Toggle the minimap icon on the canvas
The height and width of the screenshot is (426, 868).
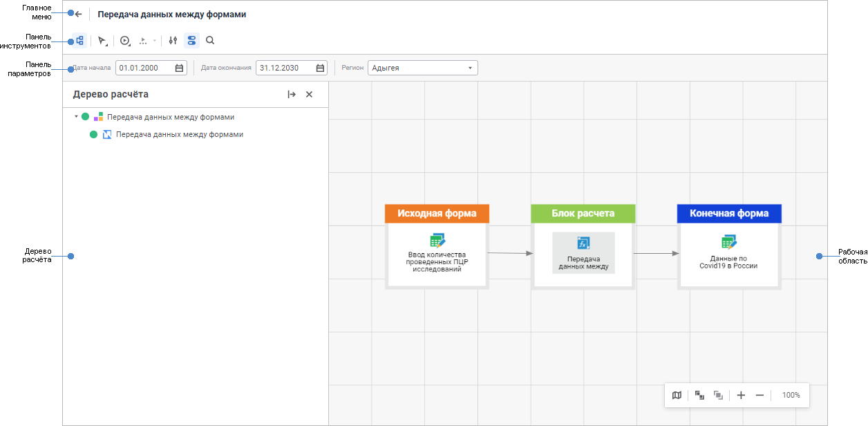tap(677, 395)
